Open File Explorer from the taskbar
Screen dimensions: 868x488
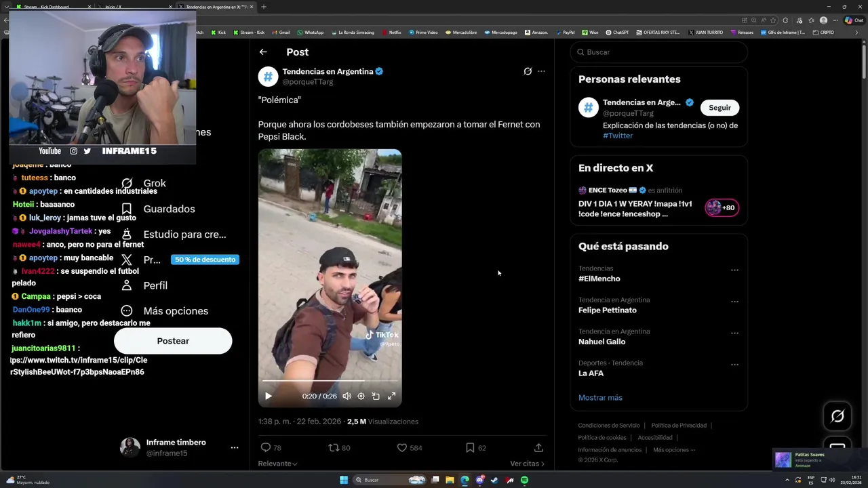(x=450, y=480)
